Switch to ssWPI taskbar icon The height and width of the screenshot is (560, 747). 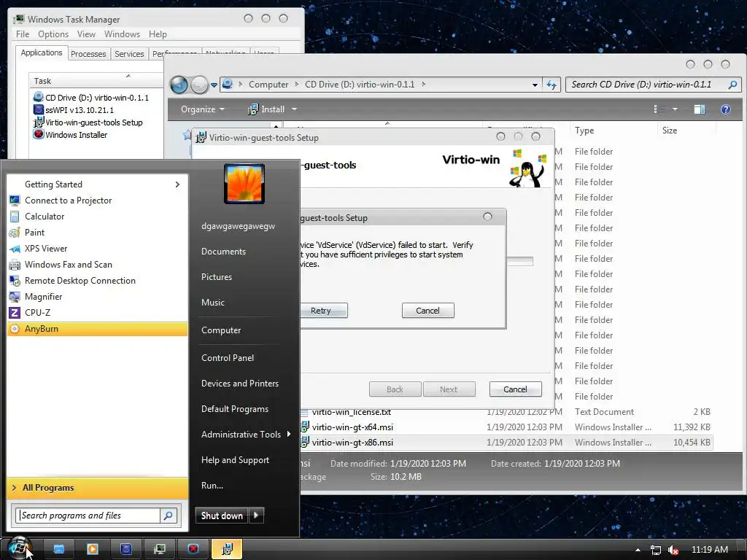pyautogui.click(x=125, y=549)
